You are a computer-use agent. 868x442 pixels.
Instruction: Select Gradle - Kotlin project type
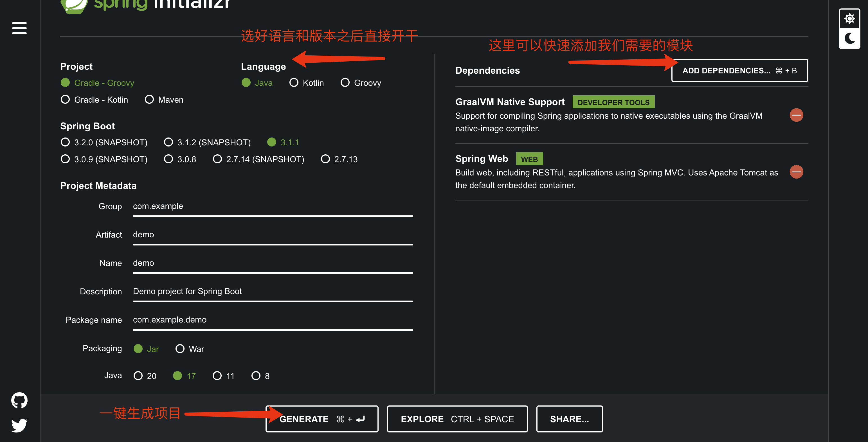94,100
